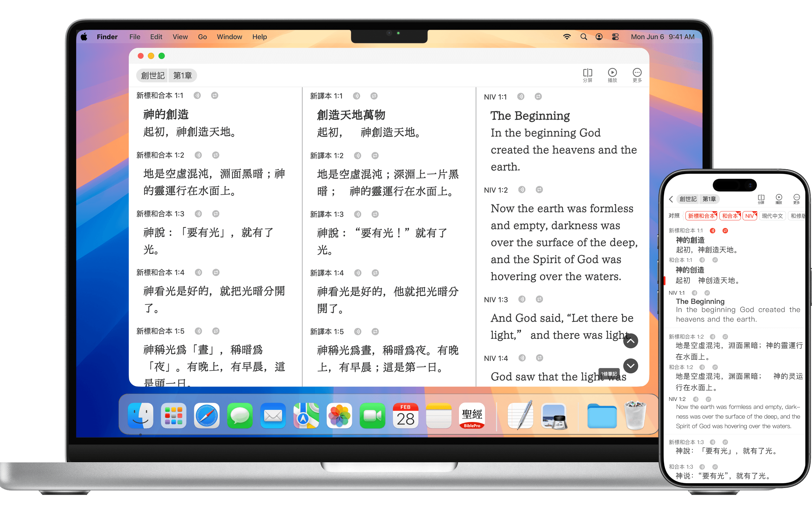Toggle 新標和合本 comparison tag on iPhone
This screenshot has height=508, width=812.
tap(701, 216)
